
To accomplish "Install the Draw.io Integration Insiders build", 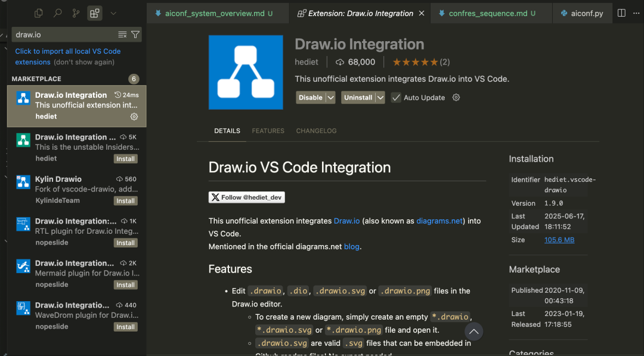I will [125, 159].
